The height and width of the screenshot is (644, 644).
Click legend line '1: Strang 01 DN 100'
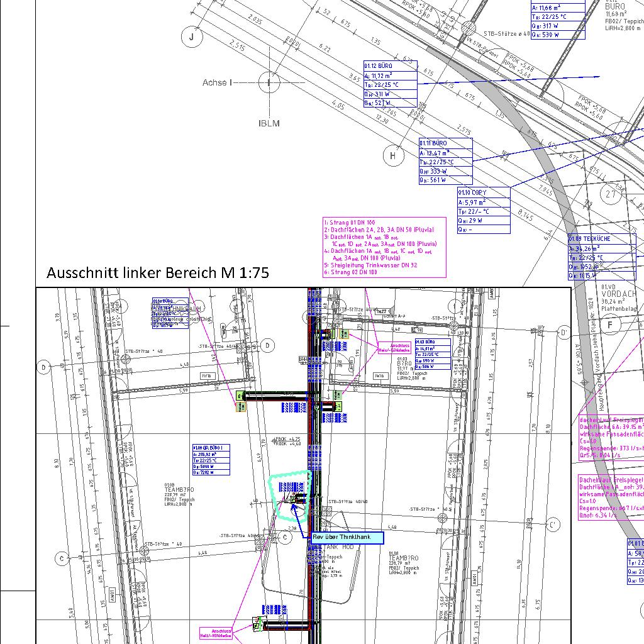tap(350, 223)
